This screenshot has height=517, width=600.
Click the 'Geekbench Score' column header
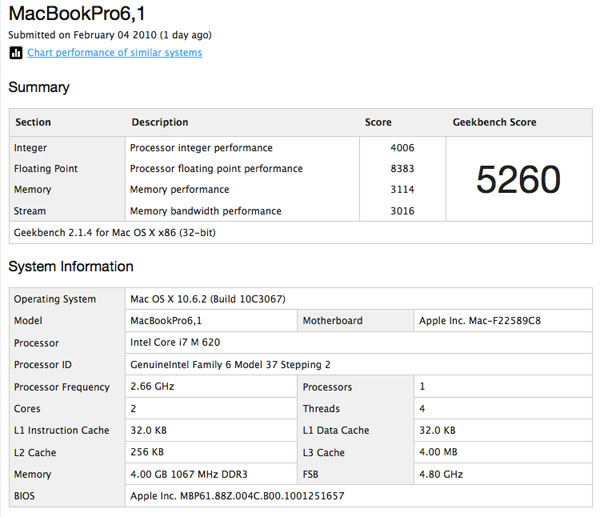coord(494,122)
